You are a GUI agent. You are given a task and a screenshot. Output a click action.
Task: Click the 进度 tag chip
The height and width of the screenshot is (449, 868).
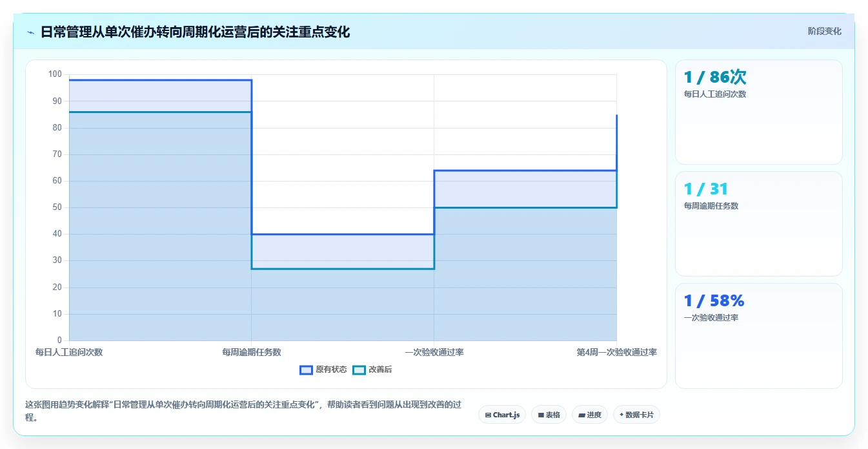[x=590, y=415]
